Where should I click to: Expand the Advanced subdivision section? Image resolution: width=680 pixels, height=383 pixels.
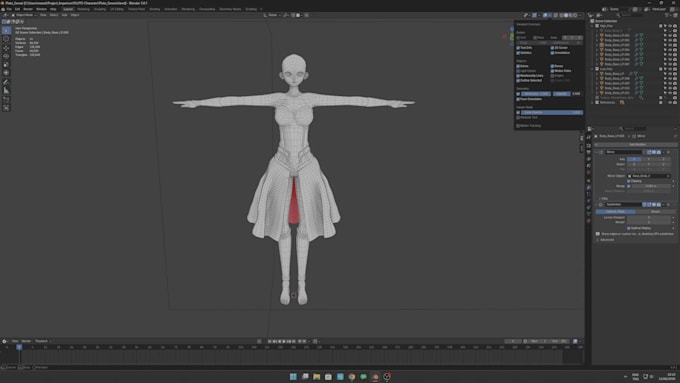point(605,239)
